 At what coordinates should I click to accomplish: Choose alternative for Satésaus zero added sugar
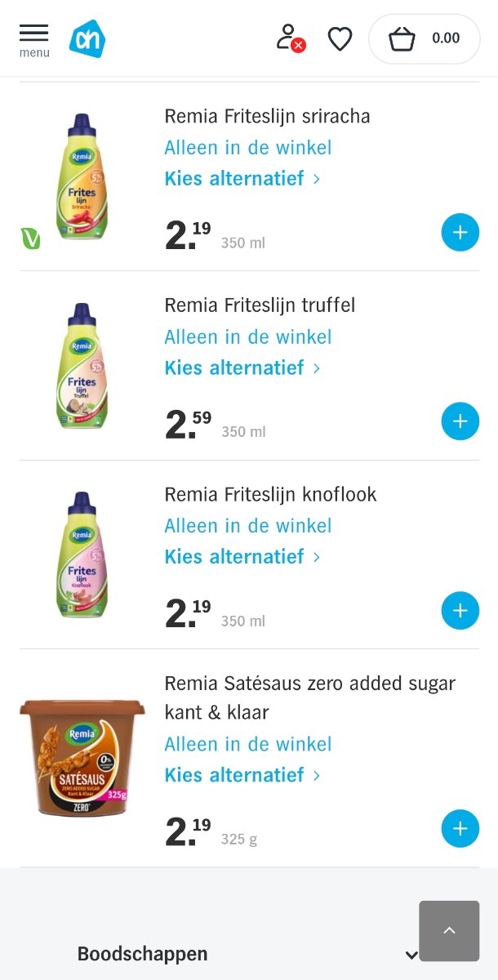[x=242, y=774]
